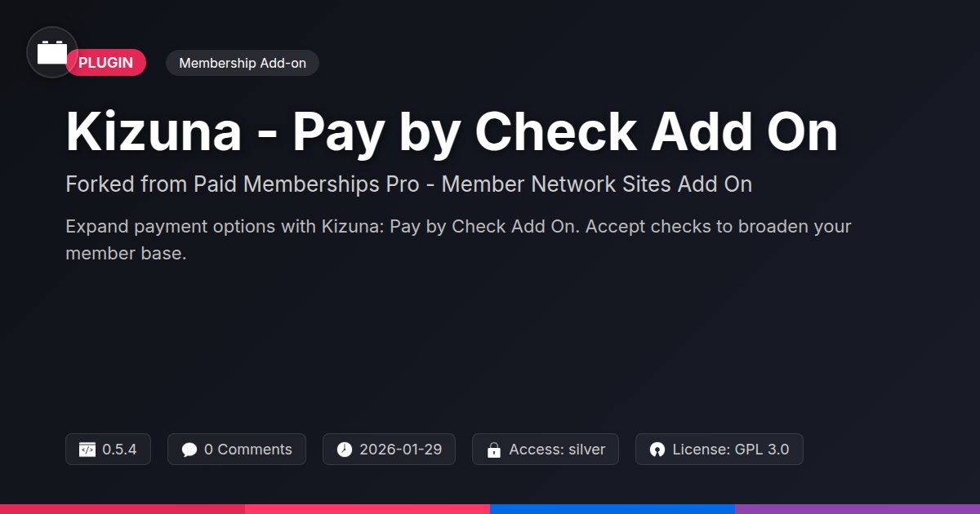Open the 0 Comments link

pyautogui.click(x=237, y=450)
